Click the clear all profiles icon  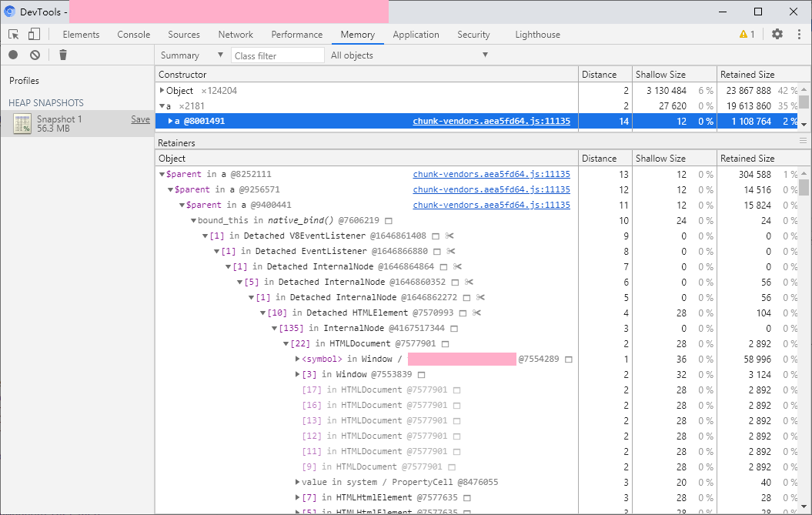[35, 55]
